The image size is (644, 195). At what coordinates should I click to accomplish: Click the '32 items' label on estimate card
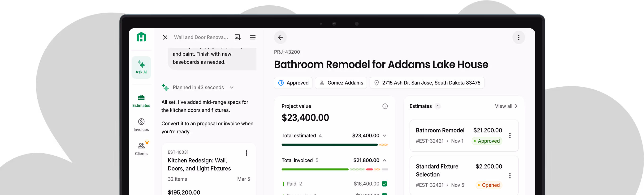177,179
